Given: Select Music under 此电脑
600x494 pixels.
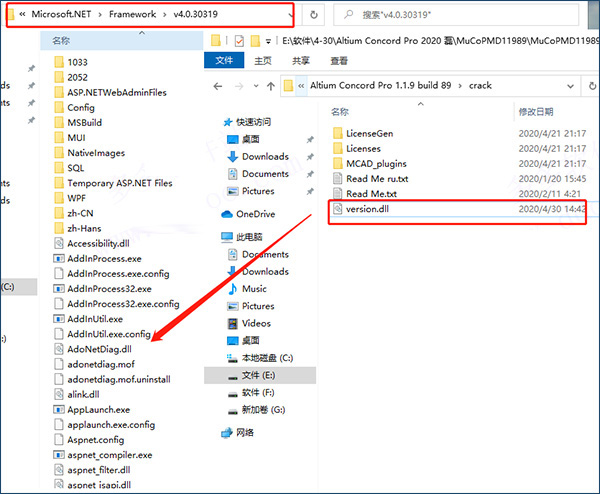Looking at the screenshot, I should [247, 289].
